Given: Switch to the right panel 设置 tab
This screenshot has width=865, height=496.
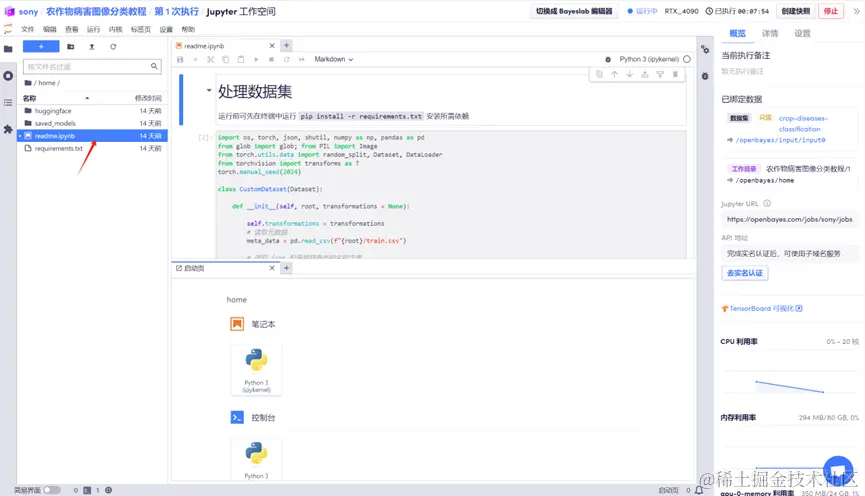Looking at the screenshot, I should [802, 34].
